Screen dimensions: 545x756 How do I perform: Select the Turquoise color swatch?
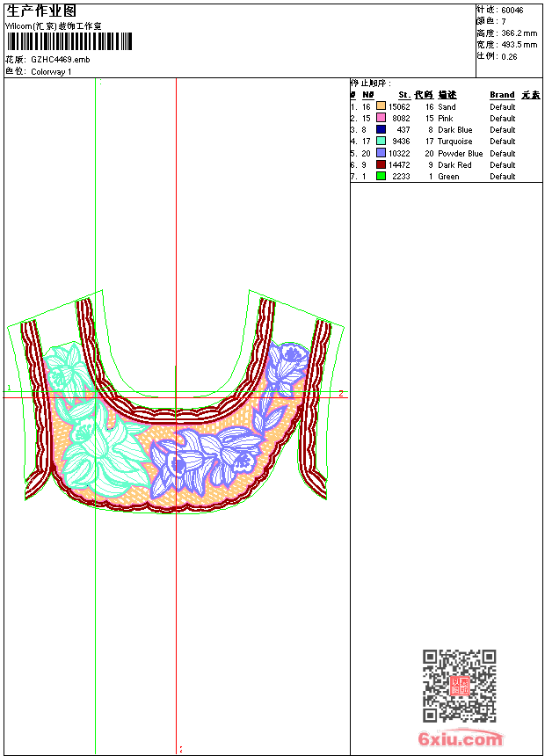(381, 141)
